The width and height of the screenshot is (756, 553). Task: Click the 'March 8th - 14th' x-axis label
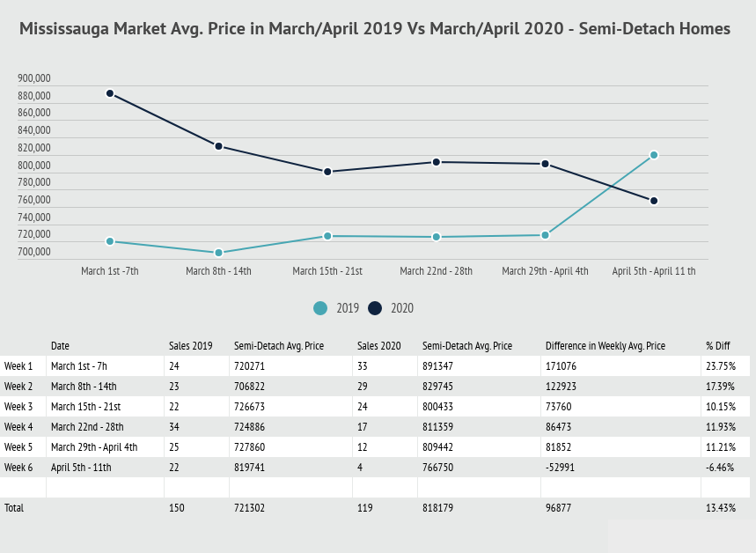pos(218,271)
